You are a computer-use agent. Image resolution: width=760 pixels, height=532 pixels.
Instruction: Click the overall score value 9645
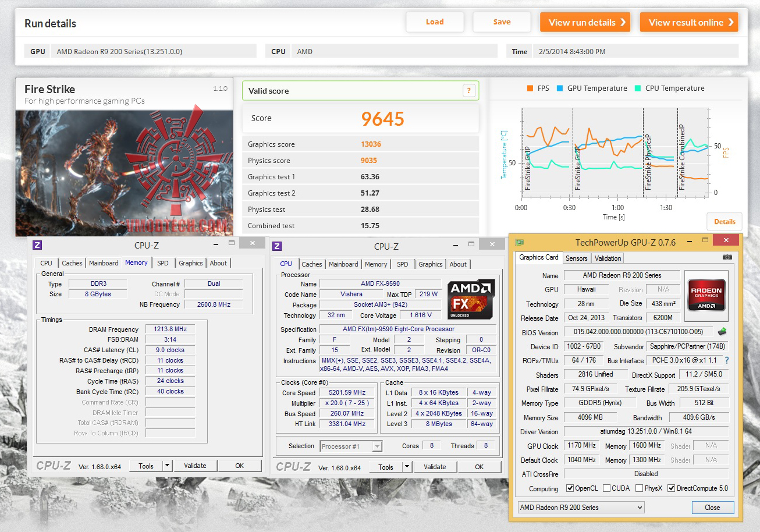383,119
